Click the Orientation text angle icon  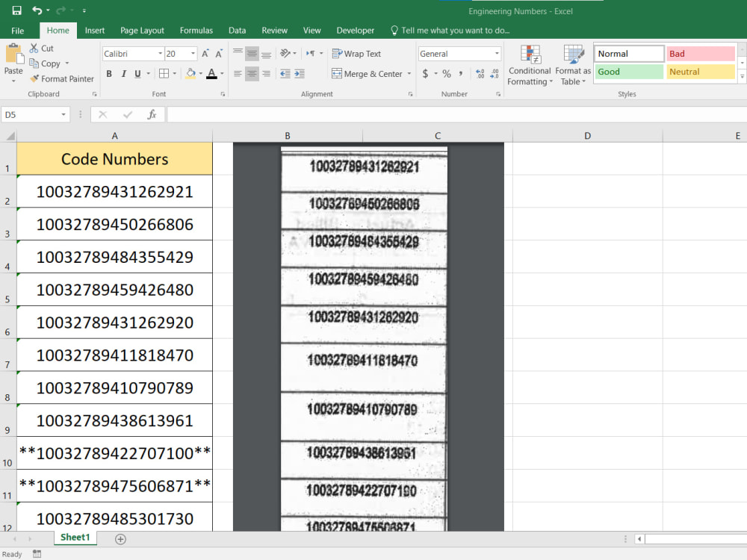(x=285, y=53)
